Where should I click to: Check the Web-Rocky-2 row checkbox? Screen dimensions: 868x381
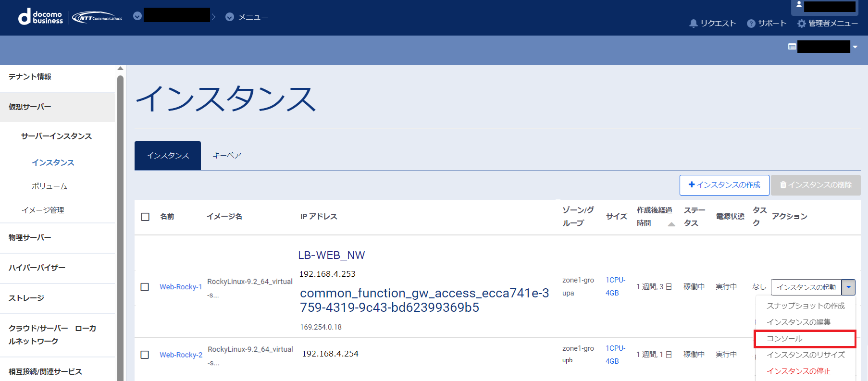coord(145,355)
